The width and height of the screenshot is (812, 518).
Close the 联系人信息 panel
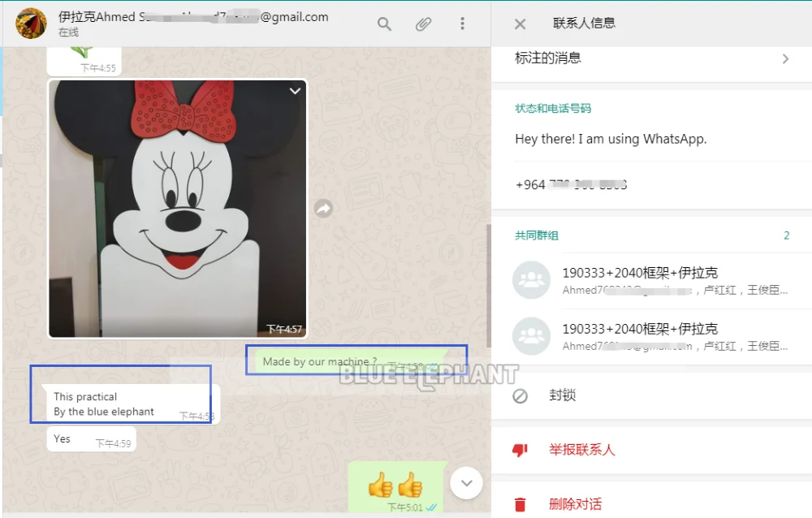pyautogui.click(x=520, y=24)
